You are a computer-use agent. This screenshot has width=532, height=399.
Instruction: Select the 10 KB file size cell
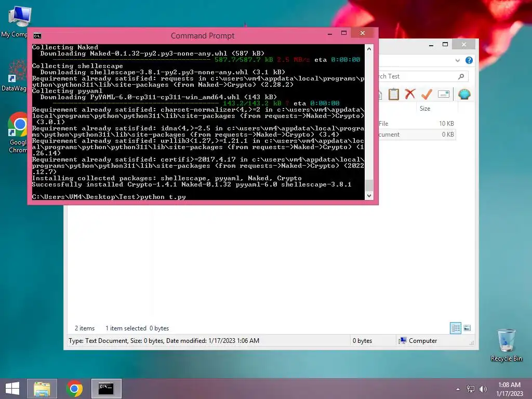pos(446,124)
